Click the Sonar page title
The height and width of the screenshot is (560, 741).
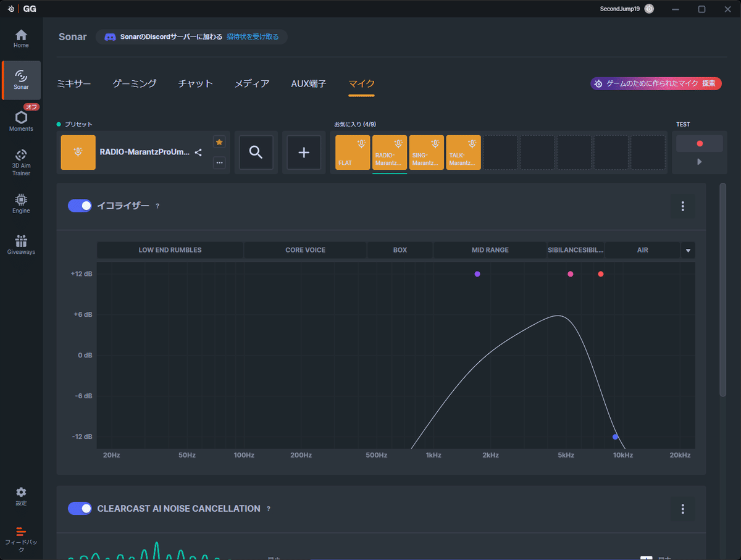pyautogui.click(x=73, y=36)
